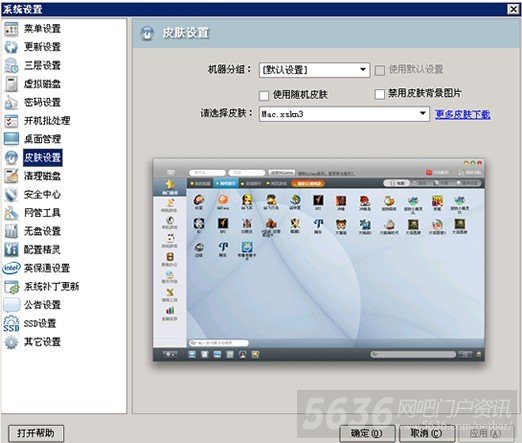This screenshot has width=522, height=443.
Task: Go to 系统补丁更新 menu item
Action: coord(51,287)
